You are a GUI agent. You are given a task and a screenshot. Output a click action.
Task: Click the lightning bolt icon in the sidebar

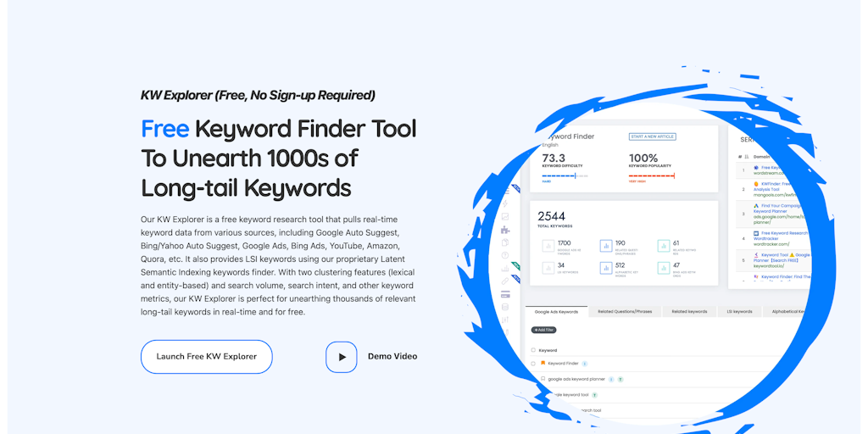click(x=505, y=203)
